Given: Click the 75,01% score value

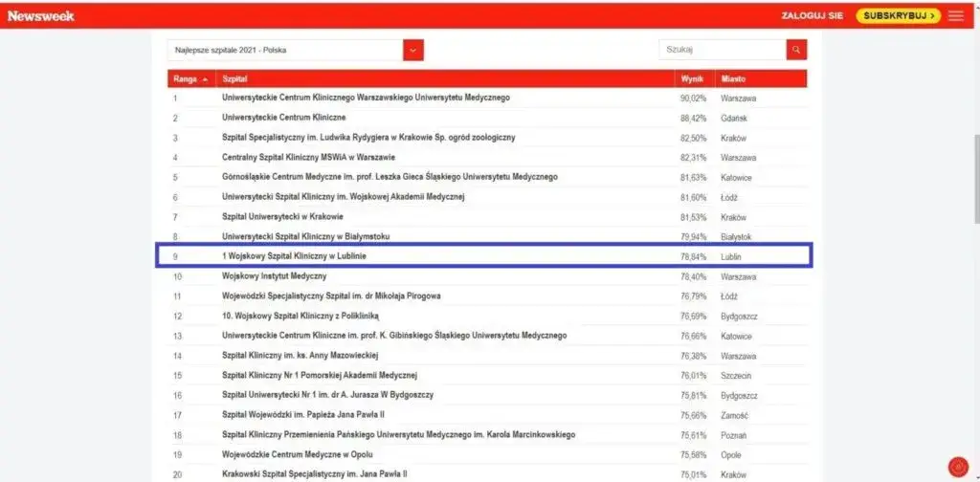Looking at the screenshot, I should pos(693,474).
